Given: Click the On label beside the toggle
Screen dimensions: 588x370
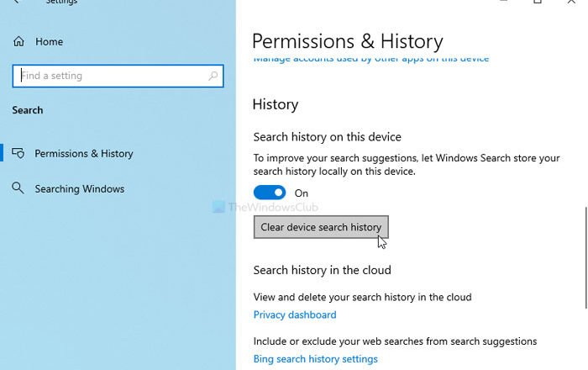Looking at the screenshot, I should click(302, 193).
